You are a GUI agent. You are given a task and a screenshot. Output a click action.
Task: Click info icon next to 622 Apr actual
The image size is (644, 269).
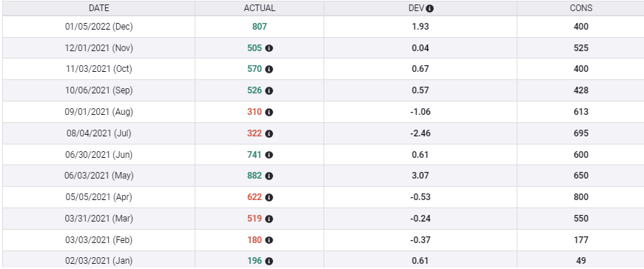click(x=269, y=197)
